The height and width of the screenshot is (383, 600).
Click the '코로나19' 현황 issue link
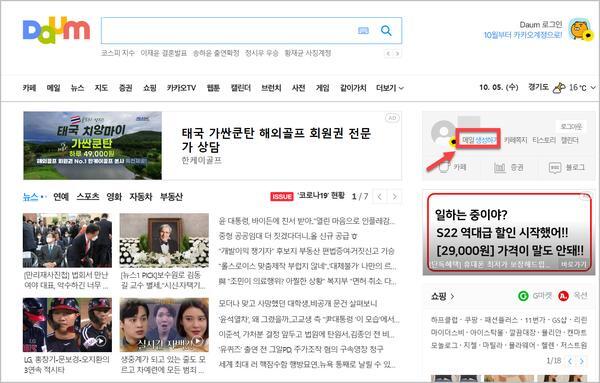(x=321, y=196)
